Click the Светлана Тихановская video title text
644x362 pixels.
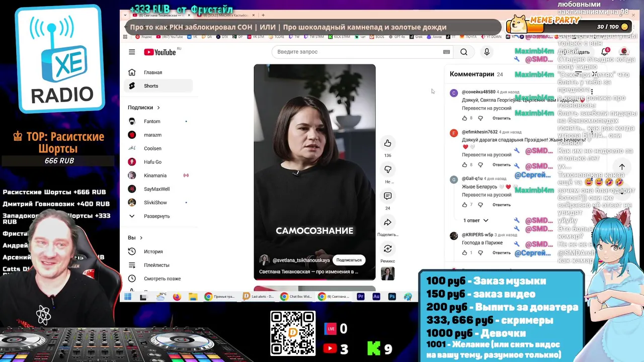pyautogui.click(x=308, y=271)
